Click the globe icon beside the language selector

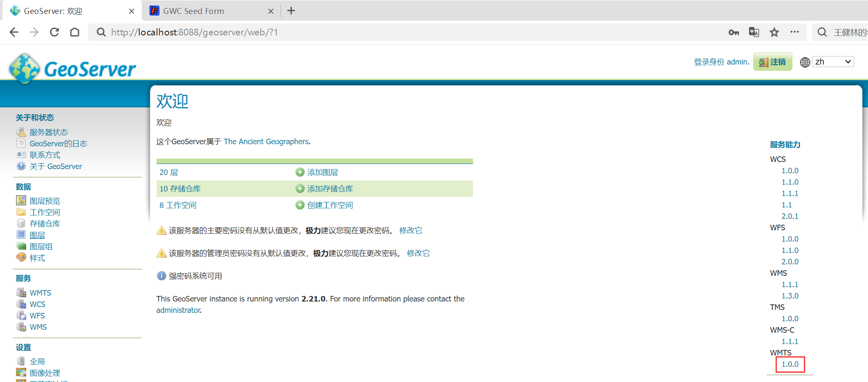click(x=805, y=62)
